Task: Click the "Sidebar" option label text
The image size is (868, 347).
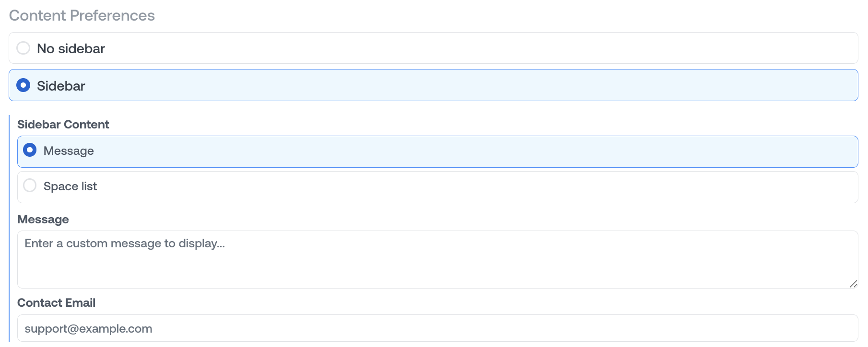Action: click(61, 86)
